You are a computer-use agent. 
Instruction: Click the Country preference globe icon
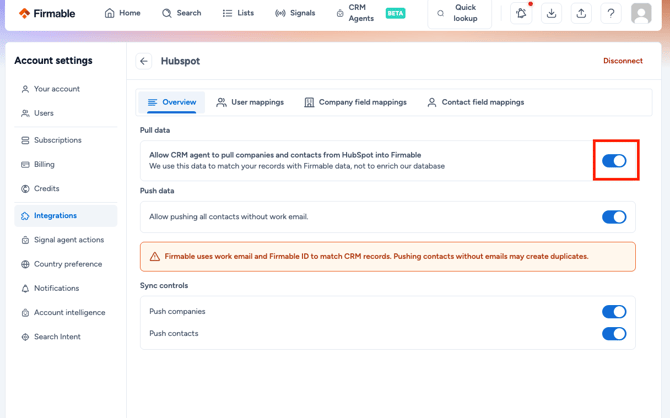25,264
